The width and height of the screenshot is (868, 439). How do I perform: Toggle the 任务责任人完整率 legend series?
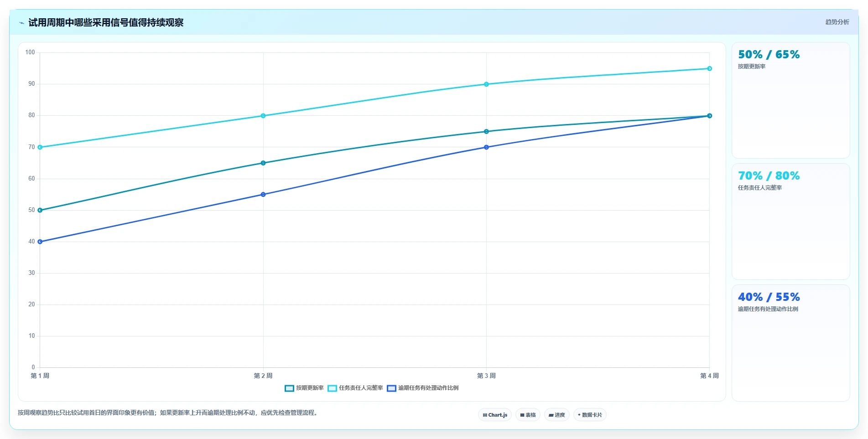(x=355, y=388)
